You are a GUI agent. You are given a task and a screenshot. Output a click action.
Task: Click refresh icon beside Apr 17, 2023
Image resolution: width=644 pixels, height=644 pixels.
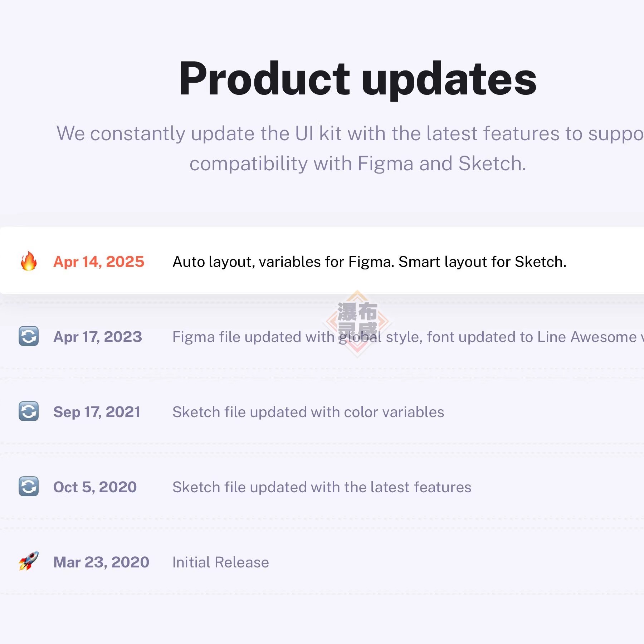coord(29,336)
